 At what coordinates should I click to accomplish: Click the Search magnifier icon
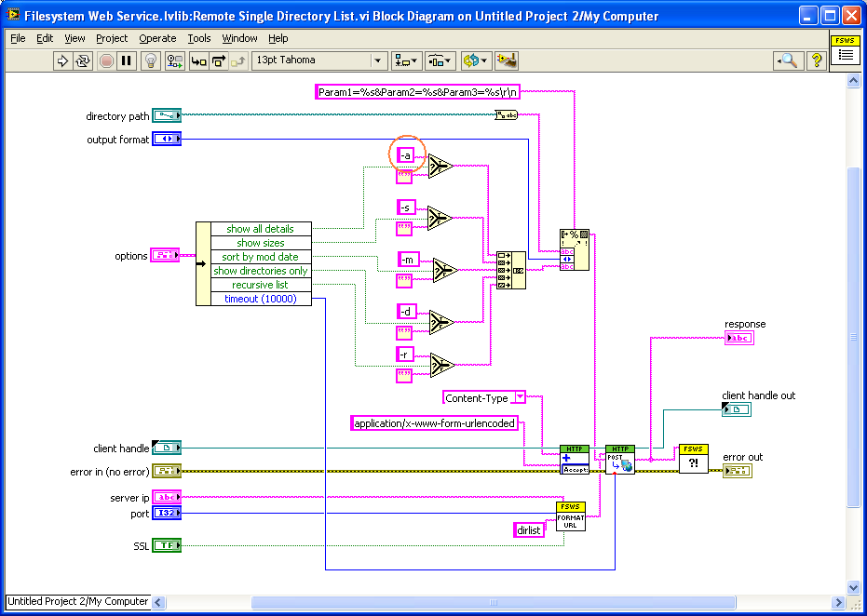coord(788,60)
